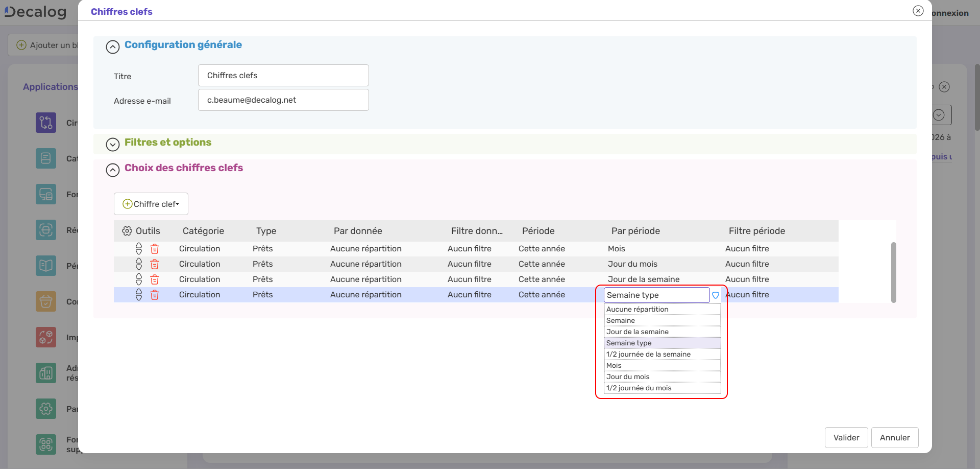Screen dimensions: 980x469
Task: Choose Aucune répartition in the dropdown list
Action: (637, 309)
